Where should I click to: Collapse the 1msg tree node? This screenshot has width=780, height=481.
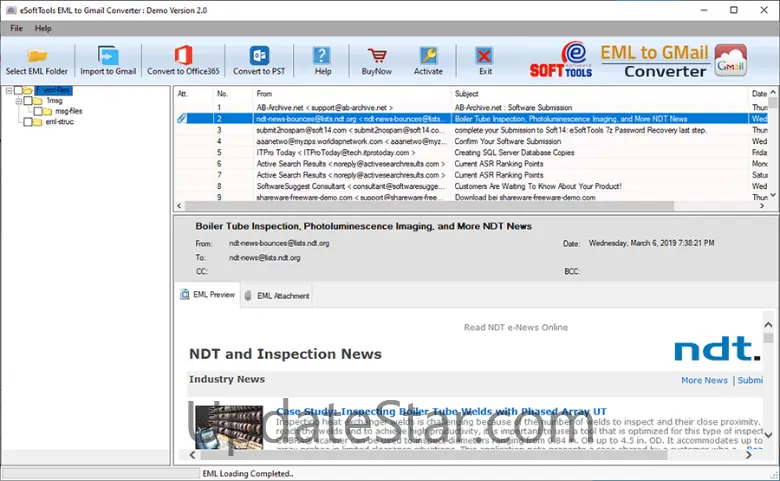pyautogui.click(x=18, y=101)
